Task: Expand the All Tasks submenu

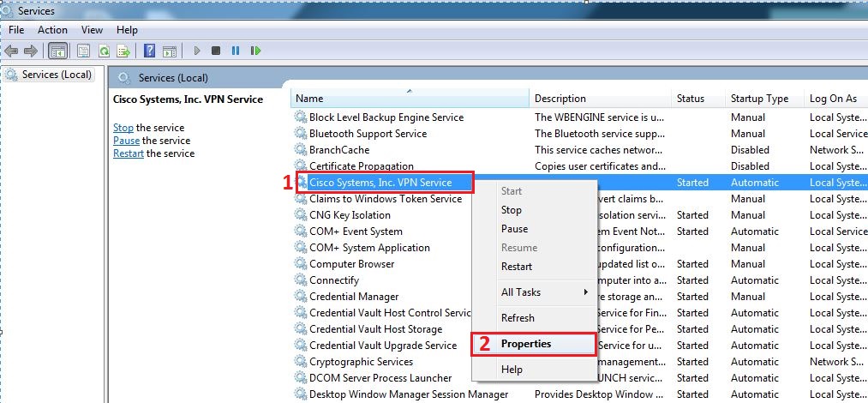Action: click(x=534, y=292)
